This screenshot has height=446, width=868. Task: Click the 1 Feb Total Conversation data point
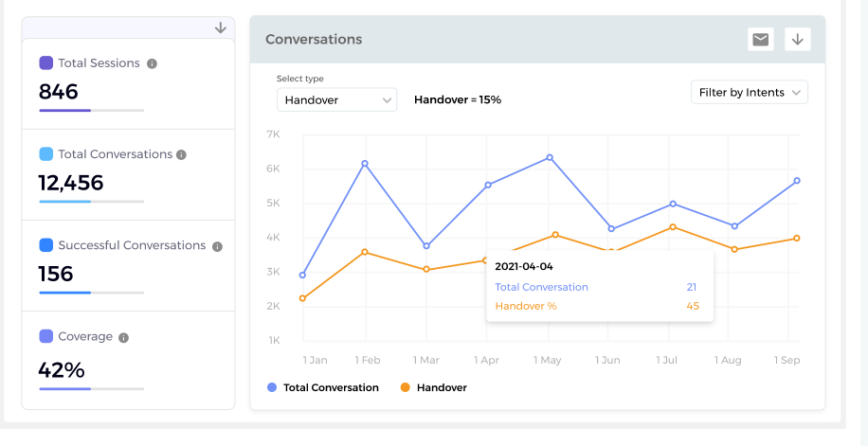point(364,164)
